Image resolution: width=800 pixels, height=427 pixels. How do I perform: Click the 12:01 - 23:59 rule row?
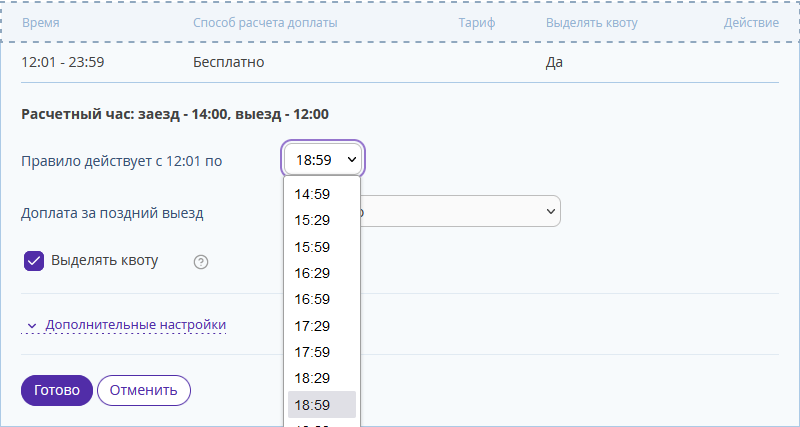400,63
